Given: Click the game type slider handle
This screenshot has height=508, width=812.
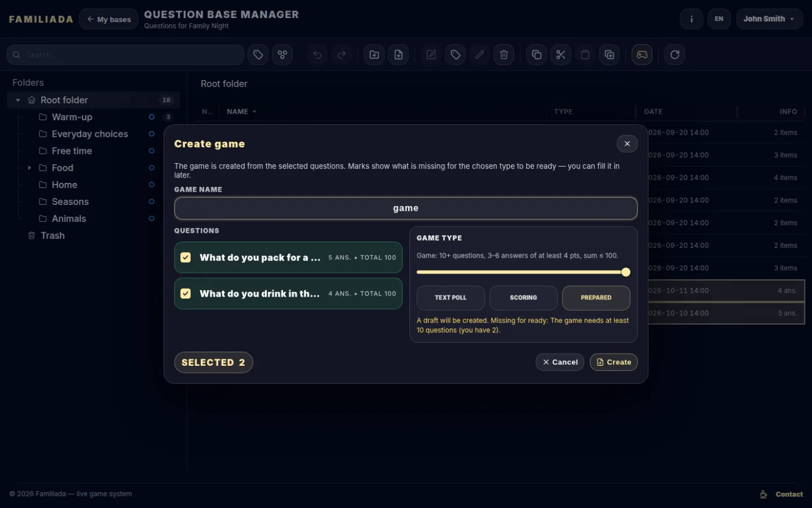Looking at the screenshot, I should click(626, 272).
